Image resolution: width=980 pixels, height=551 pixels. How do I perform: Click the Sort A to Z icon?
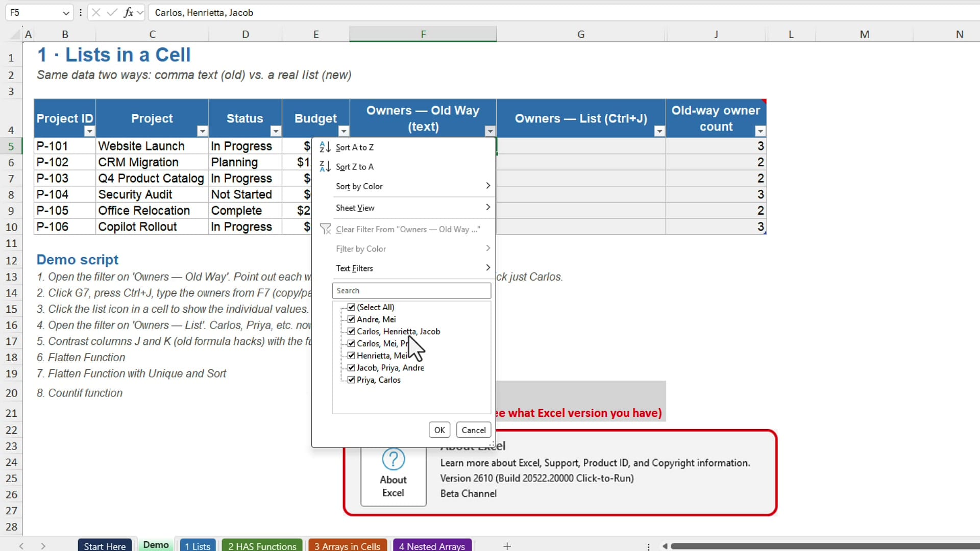coord(325,147)
